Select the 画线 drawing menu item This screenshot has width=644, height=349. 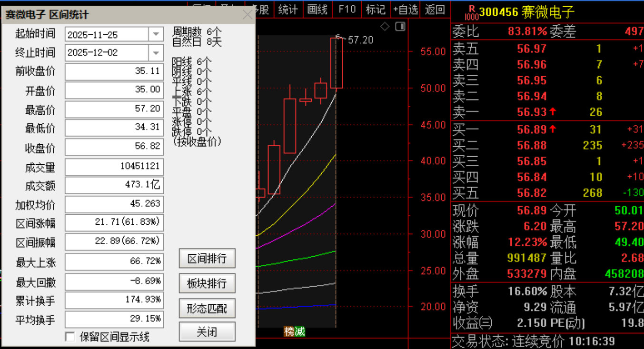coord(317,9)
